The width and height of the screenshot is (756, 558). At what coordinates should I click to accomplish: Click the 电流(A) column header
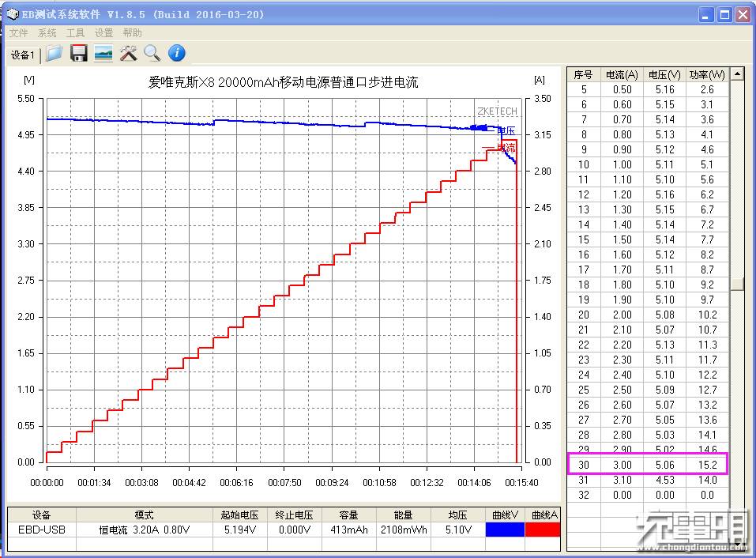(622, 75)
